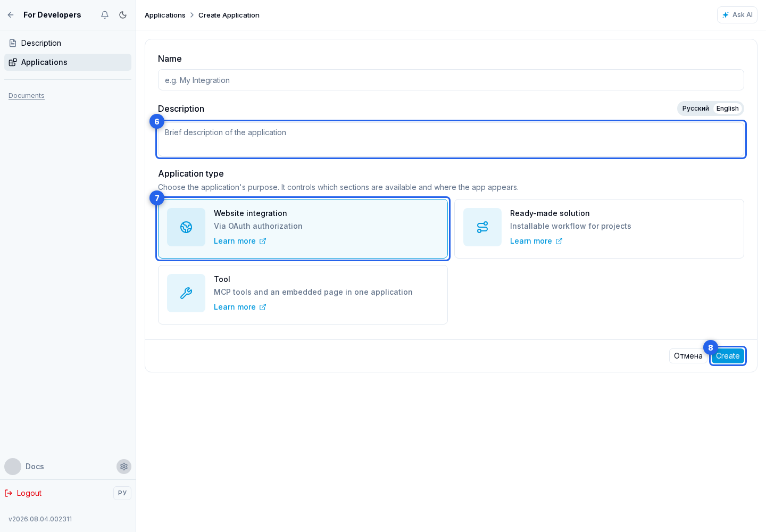Click the Create button
This screenshot has height=532, width=766.
pyautogui.click(x=728, y=356)
